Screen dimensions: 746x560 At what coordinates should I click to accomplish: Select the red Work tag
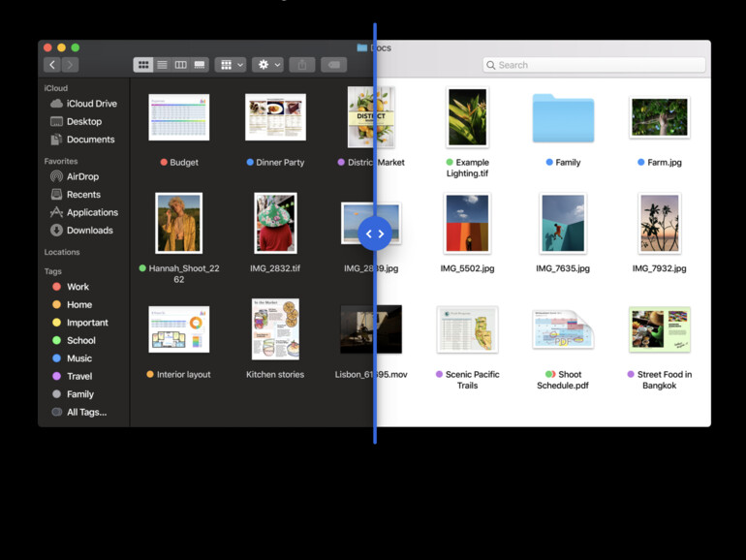(71, 287)
